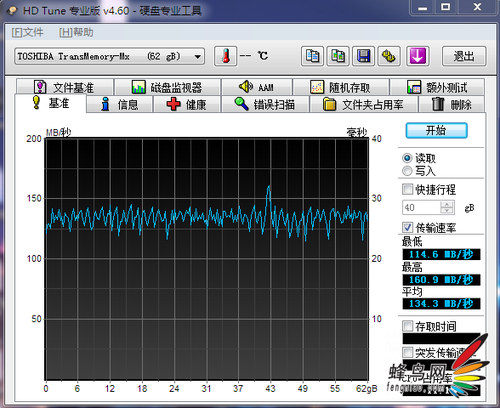Switch to the 健康 tab

pyautogui.click(x=187, y=105)
